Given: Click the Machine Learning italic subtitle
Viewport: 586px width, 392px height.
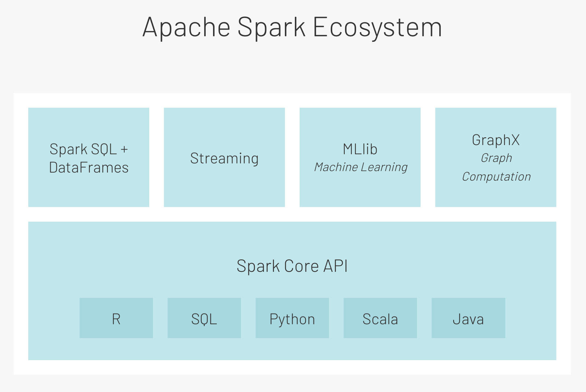Looking at the screenshot, I should tap(361, 167).
